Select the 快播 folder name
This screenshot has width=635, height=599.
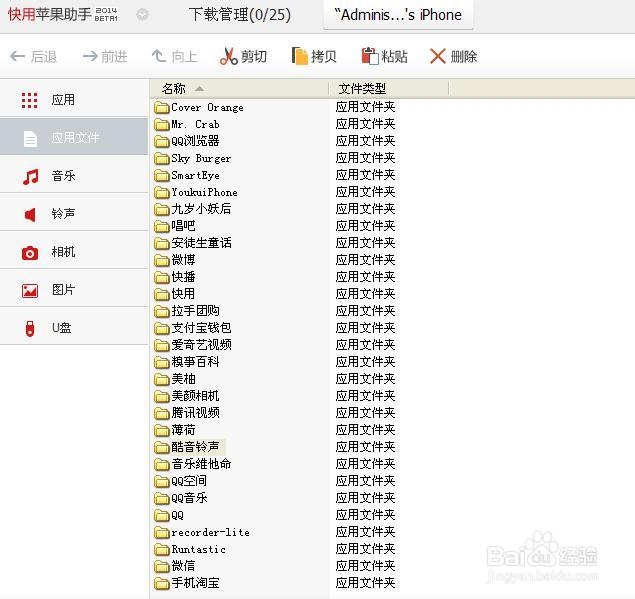183,277
